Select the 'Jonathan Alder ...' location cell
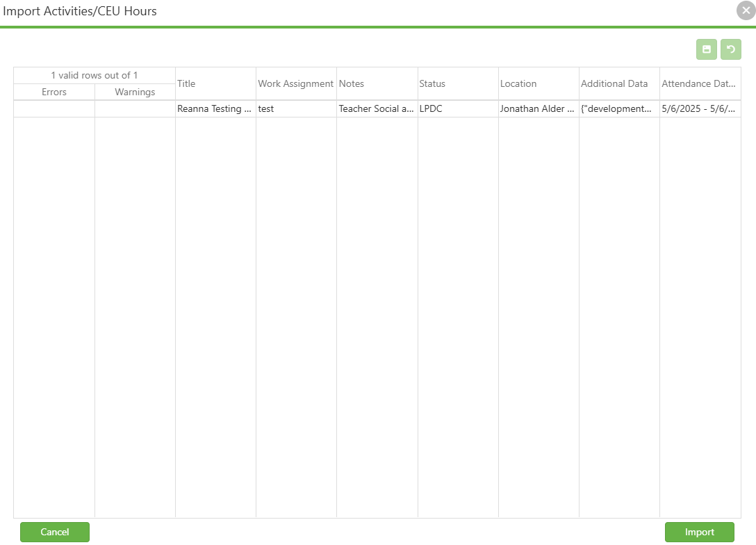756x545 pixels. point(539,108)
